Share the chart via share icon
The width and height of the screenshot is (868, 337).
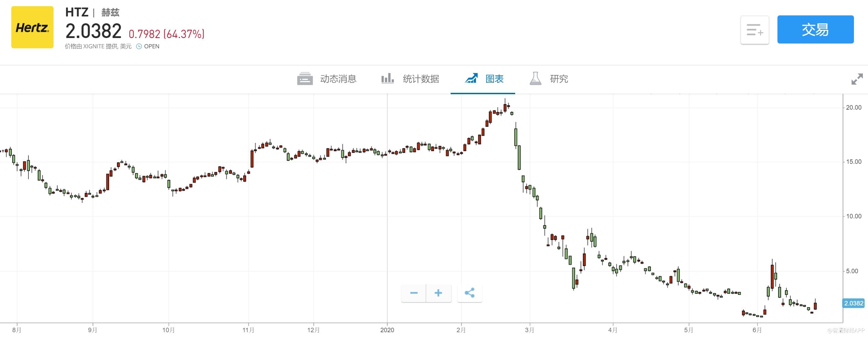(469, 293)
